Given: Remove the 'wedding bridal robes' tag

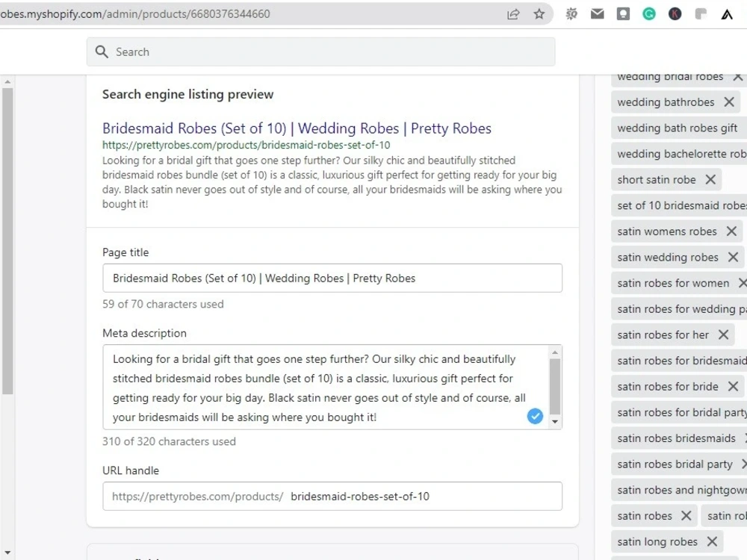Looking at the screenshot, I should [737, 77].
